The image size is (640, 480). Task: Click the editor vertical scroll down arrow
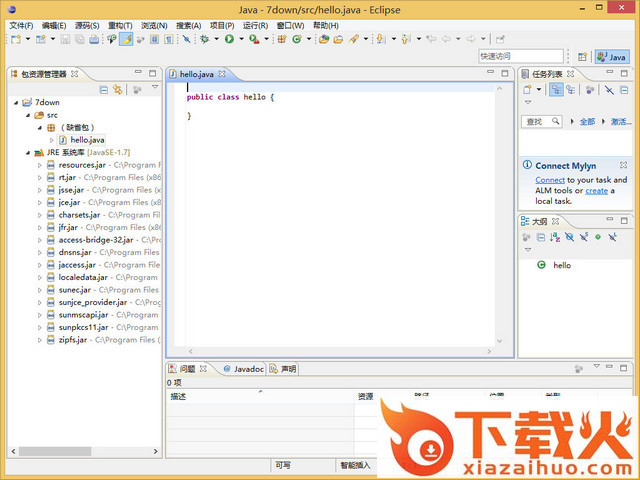point(500,341)
